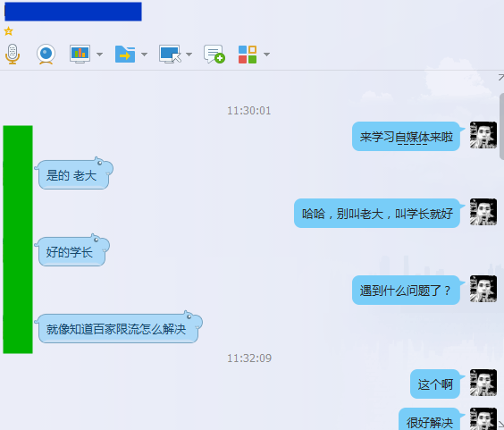Expand dropdown arrow beside remote desktop icon
Screen dimensions: 504x430
[189, 55]
